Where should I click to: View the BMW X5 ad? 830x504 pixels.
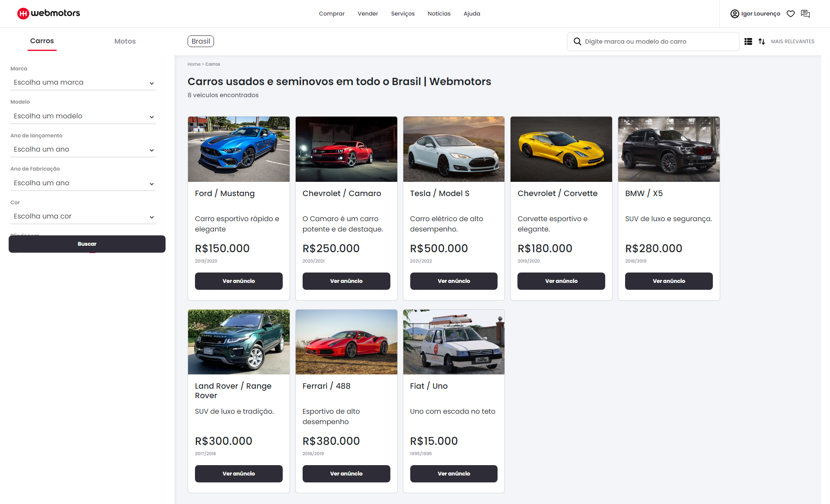(669, 281)
